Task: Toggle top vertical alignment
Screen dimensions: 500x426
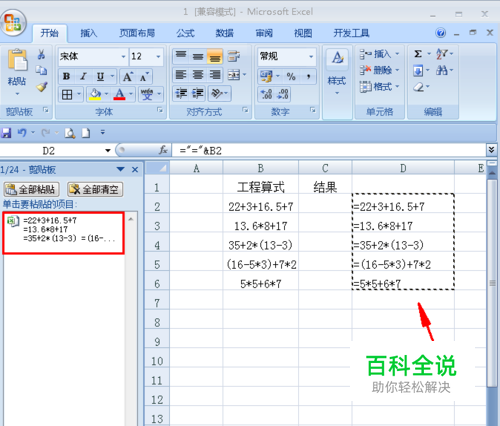Action: 181,56
